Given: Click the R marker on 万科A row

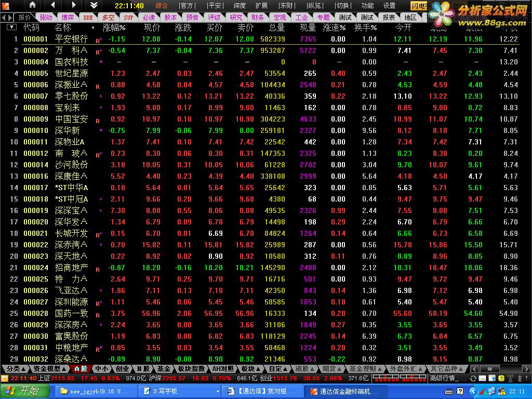Looking at the screenshot, I should (x=99, y=52).
